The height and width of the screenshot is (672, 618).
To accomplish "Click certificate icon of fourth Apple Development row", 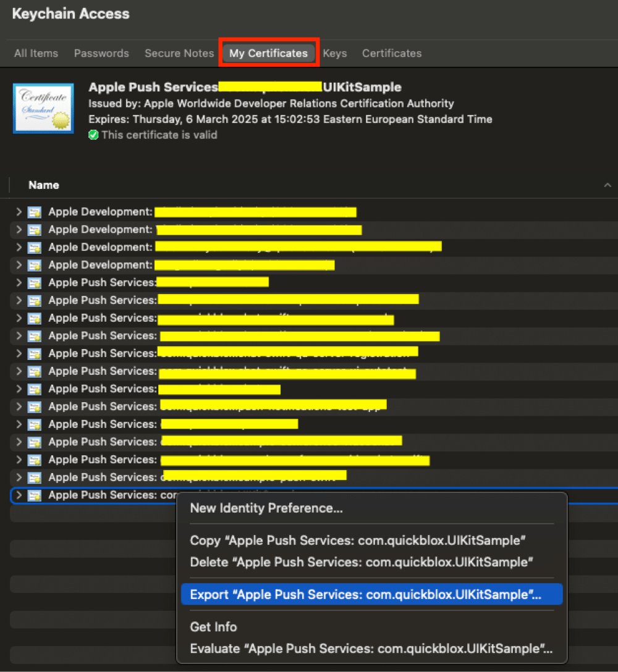I will click(35, 266).
